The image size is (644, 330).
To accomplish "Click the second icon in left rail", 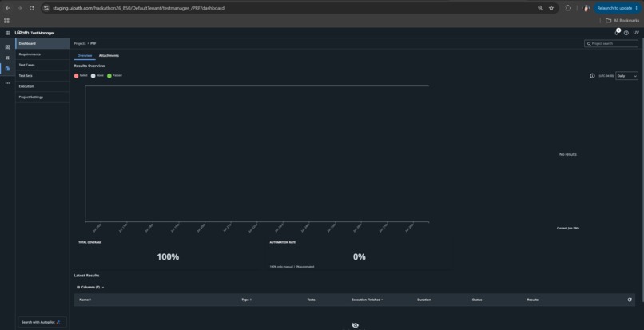I will 7,58.
